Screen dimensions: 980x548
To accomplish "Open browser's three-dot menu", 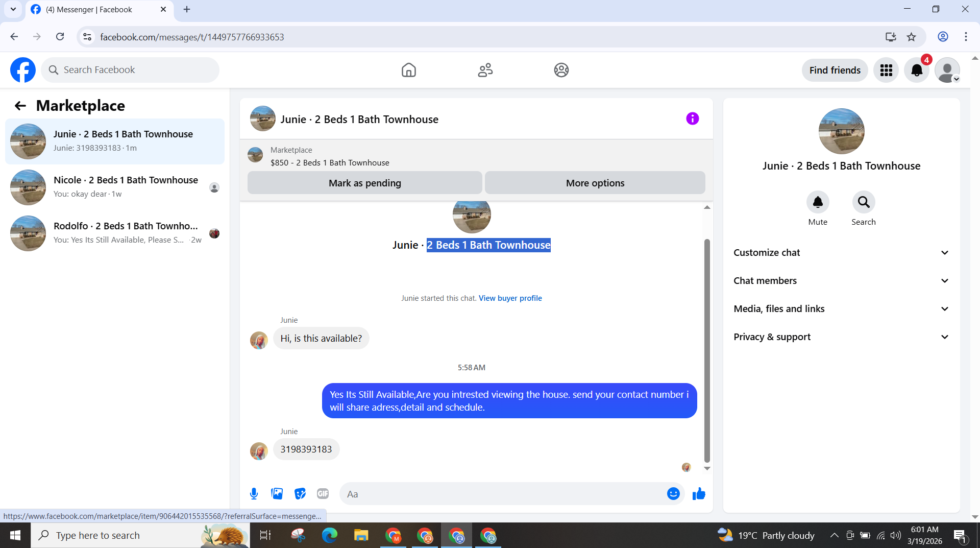I will tap(966, 37).
